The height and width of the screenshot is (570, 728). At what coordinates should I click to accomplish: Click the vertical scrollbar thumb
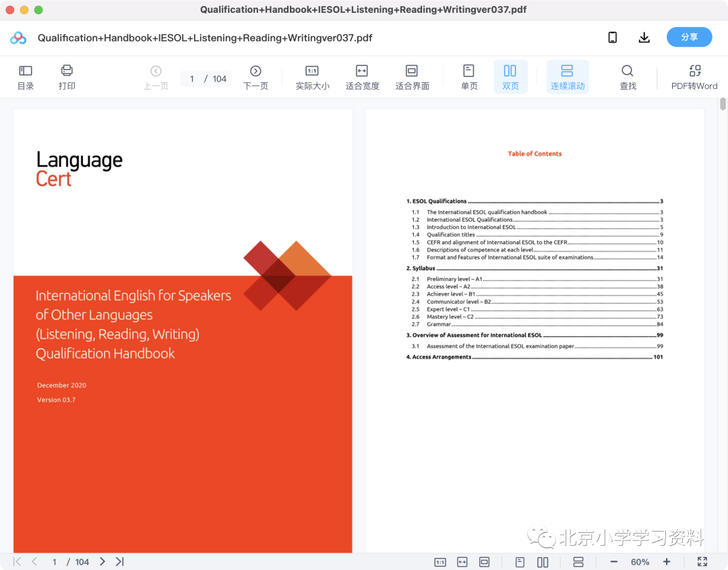click(x=723, y=104)
